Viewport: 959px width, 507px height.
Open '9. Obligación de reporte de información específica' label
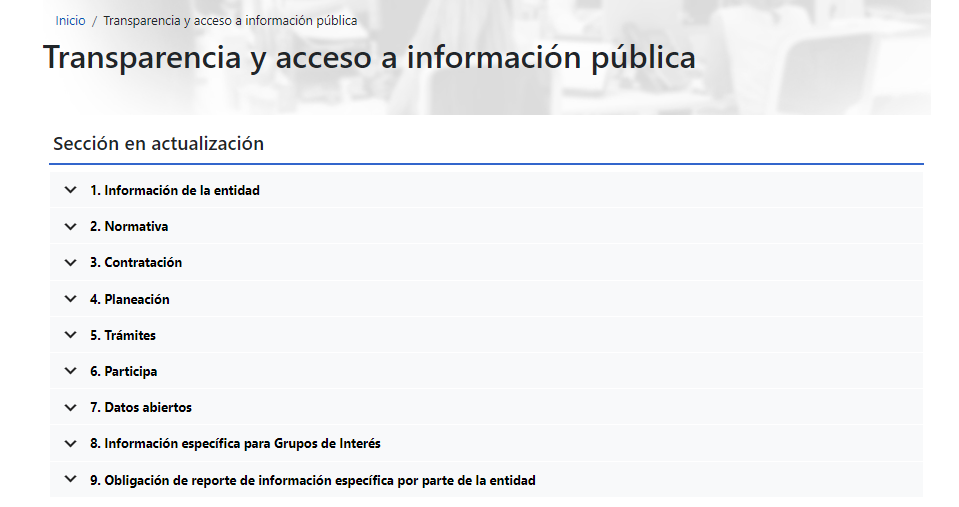coord(313,480)
